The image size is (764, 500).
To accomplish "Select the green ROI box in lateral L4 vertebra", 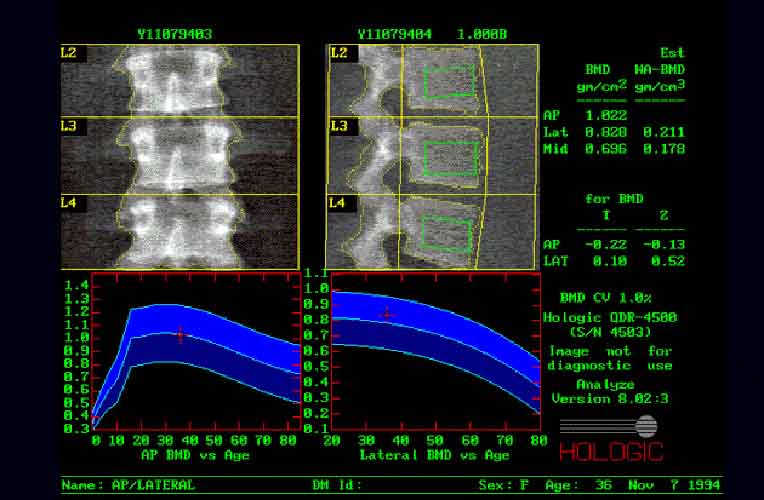I will coord(447,234).
